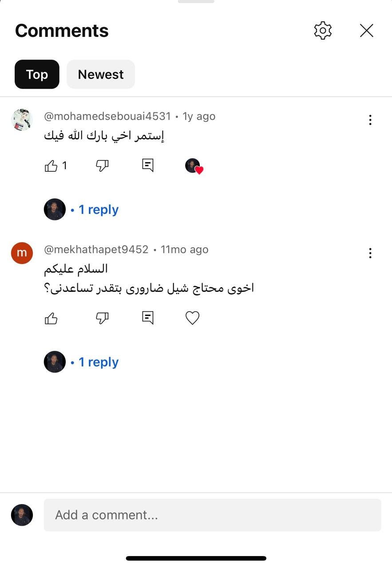Focus the Add a comment field
The height and width of the screenshot is (568, 392).
click(x=212, y=515)
